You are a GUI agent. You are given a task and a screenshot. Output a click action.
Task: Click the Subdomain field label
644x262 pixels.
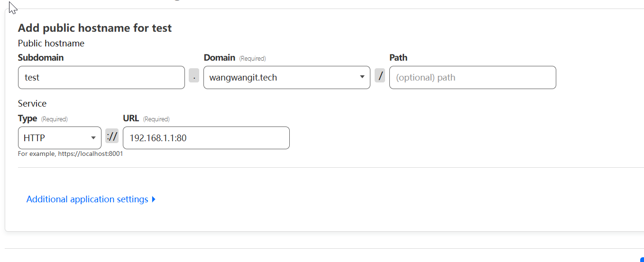click(41, 58)
